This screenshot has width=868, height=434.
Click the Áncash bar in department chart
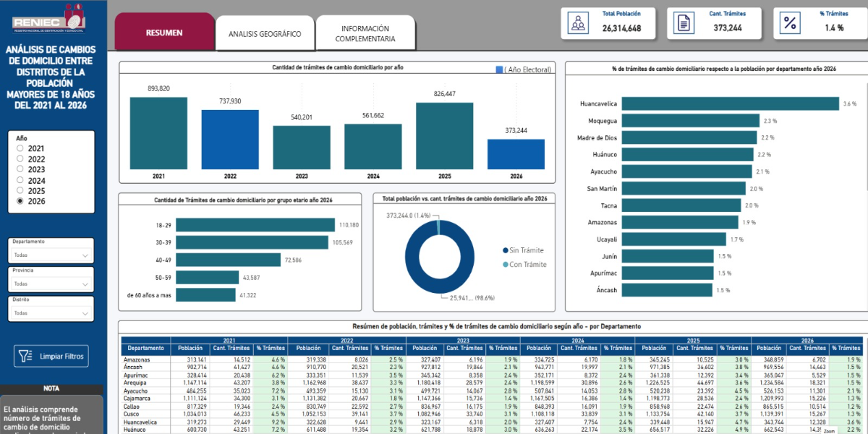(668, 290)
